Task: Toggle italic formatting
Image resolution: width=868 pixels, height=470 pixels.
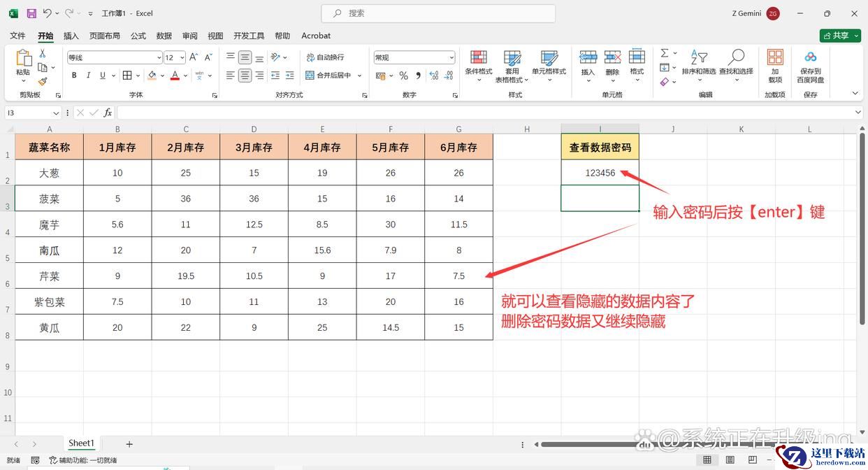Action: [x=89, y=76]
